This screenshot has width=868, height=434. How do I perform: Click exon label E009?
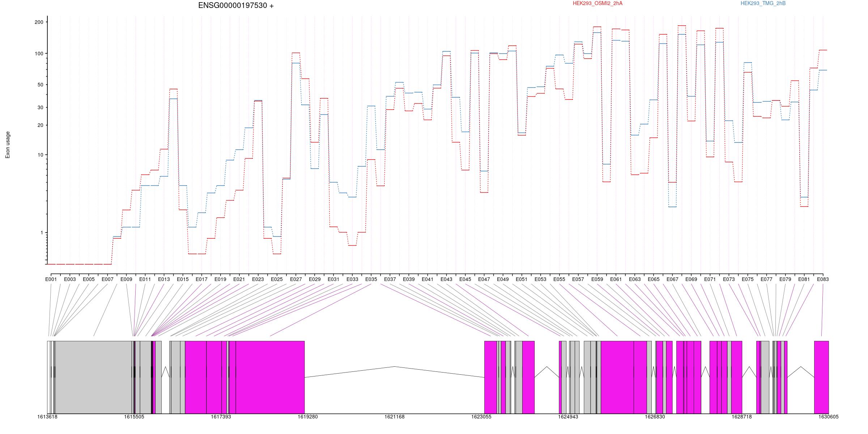(x=126, y=279)
